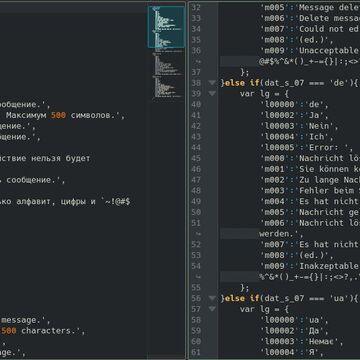Click line number 37 in the gutter
The width and height of the screenshot is (360, 360).
tap(196, 72)
